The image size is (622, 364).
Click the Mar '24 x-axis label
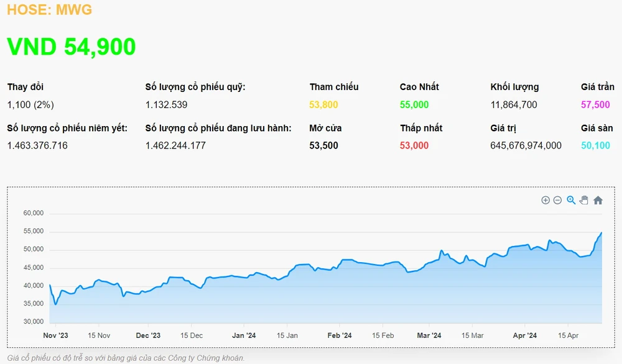click(x=429, y=335)
